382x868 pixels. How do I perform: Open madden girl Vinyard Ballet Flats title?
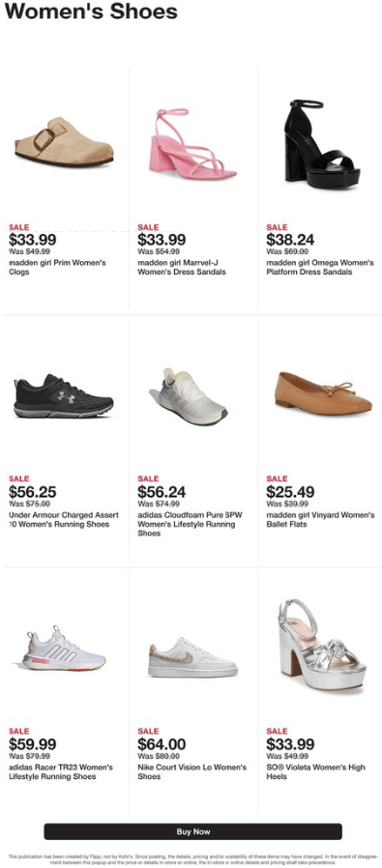pyautogui.click(x=320, y=519)
